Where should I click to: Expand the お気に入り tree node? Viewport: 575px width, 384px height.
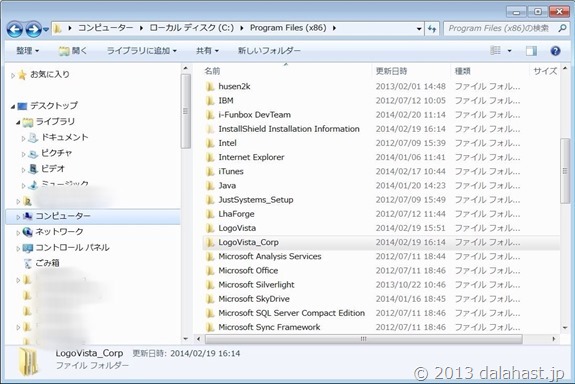pyautogui.click(x=13, y=76)
